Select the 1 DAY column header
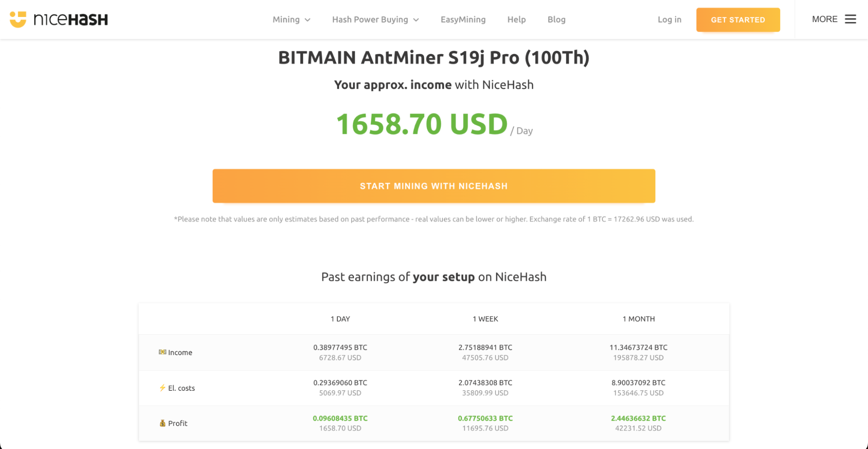Image resolution: width=868 pixels, height=449 pixels. point(340,319)
